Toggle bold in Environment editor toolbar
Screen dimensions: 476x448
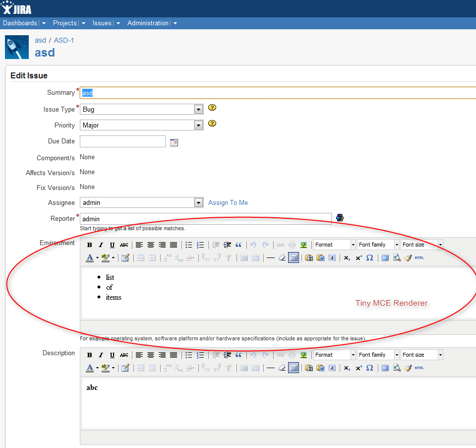point(90,245)
